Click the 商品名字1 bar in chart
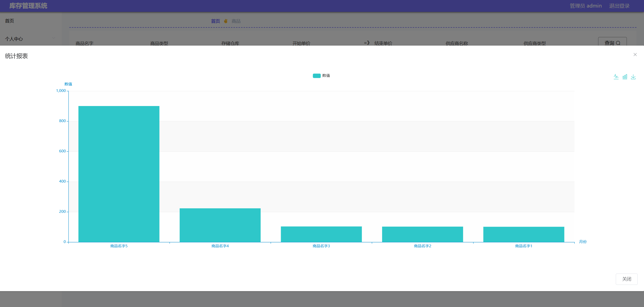This screenshot has height=307, width=644. [524, 234]
